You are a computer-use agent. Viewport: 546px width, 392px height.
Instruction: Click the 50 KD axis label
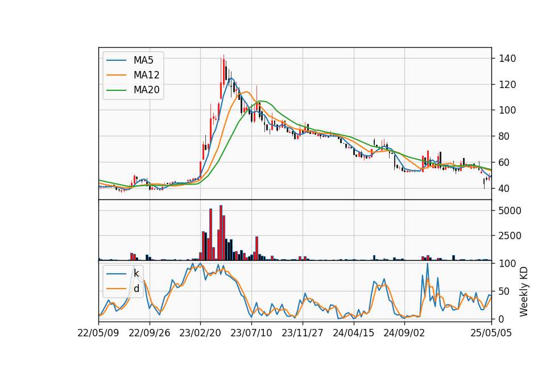pos(504,291)
